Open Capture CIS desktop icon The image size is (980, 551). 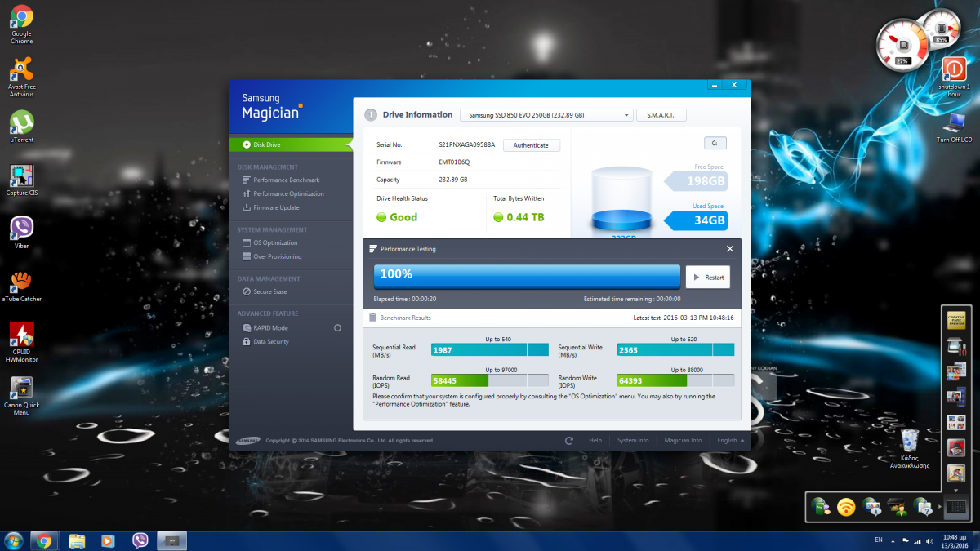(22, 180)
